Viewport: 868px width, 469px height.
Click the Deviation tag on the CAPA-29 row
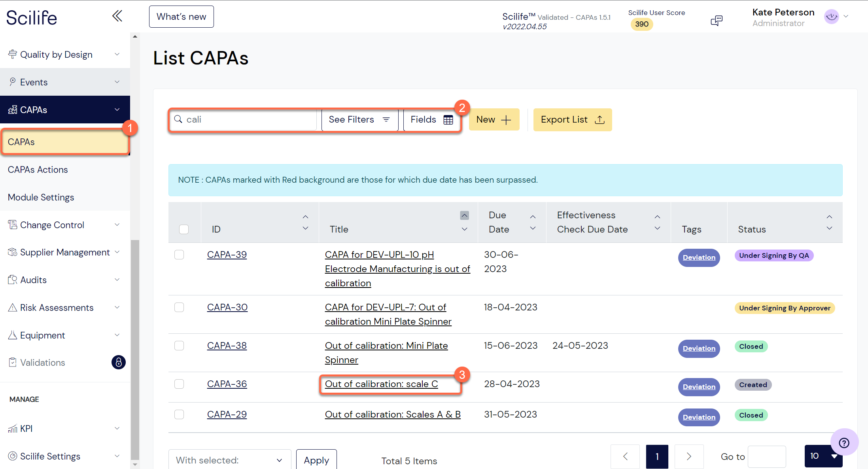pos(699,417)
